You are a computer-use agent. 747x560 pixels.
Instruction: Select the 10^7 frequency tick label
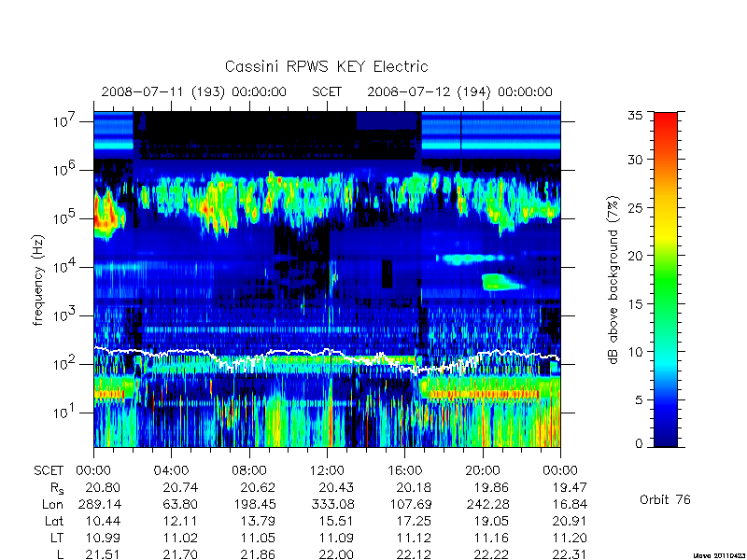66,120
